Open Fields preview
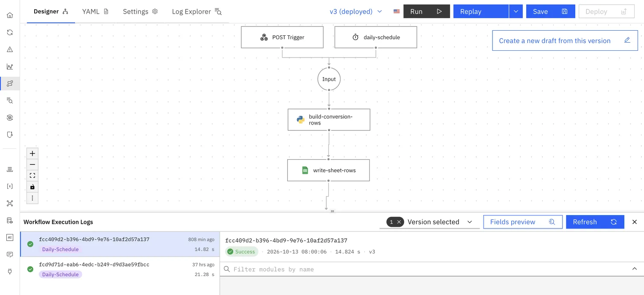Image resolution: width=644 pixels, height=295 pixels. coord(522,222)
